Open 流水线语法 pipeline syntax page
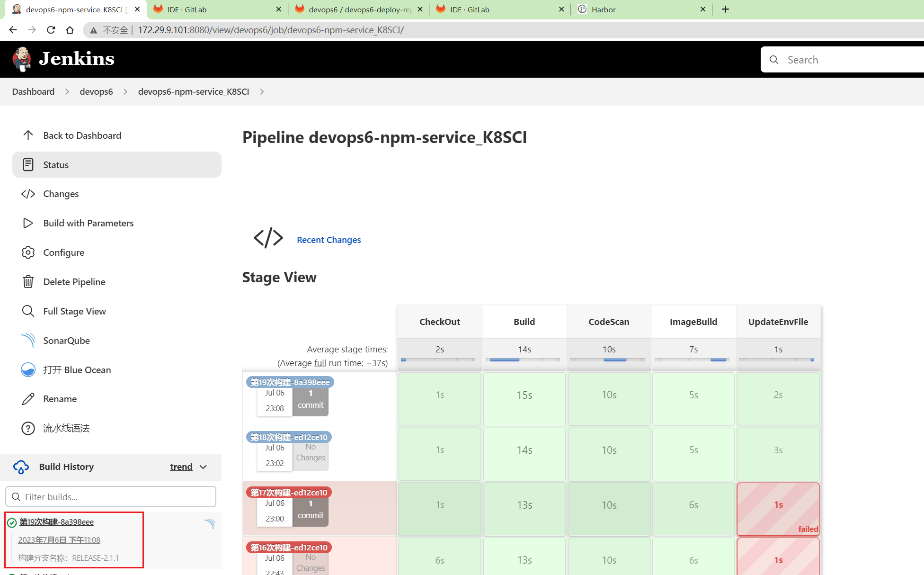This screenshot has width=924, height=575. point(117,428)
